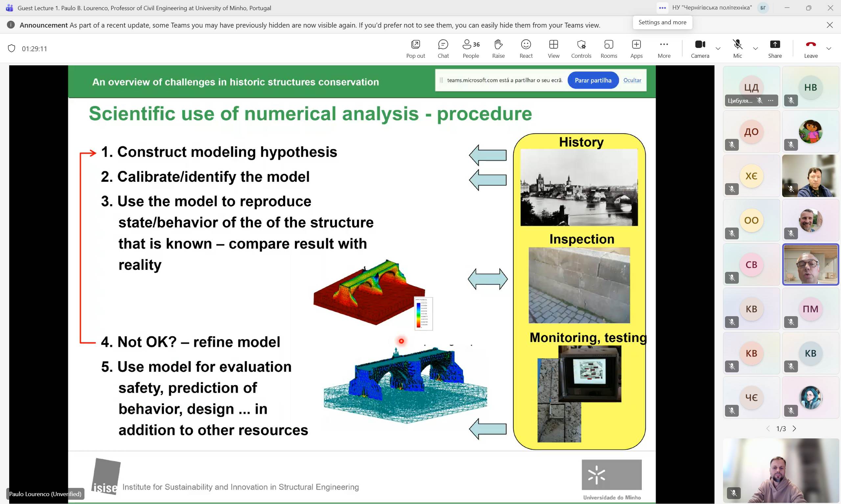Image resolution: width=841 pixels, height=504 pixels.
Task: Go to next participants page arrow
Action: (x=794, y=428)
